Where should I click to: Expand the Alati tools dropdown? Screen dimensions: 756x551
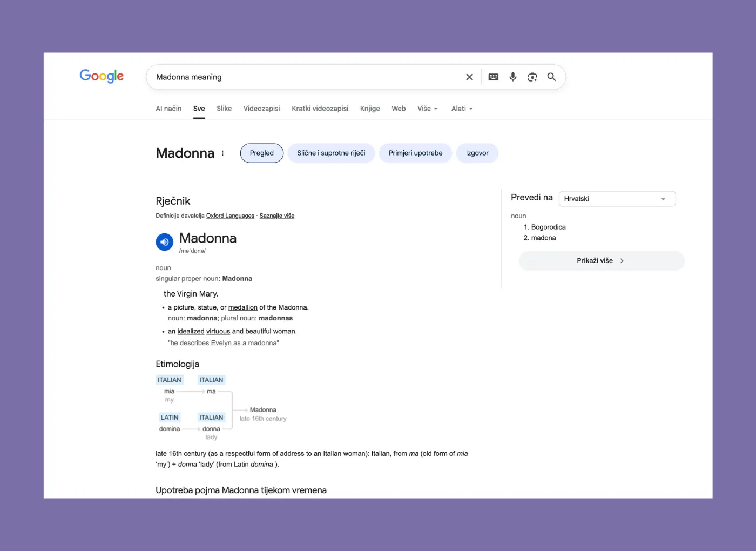[x=462, y=109]
